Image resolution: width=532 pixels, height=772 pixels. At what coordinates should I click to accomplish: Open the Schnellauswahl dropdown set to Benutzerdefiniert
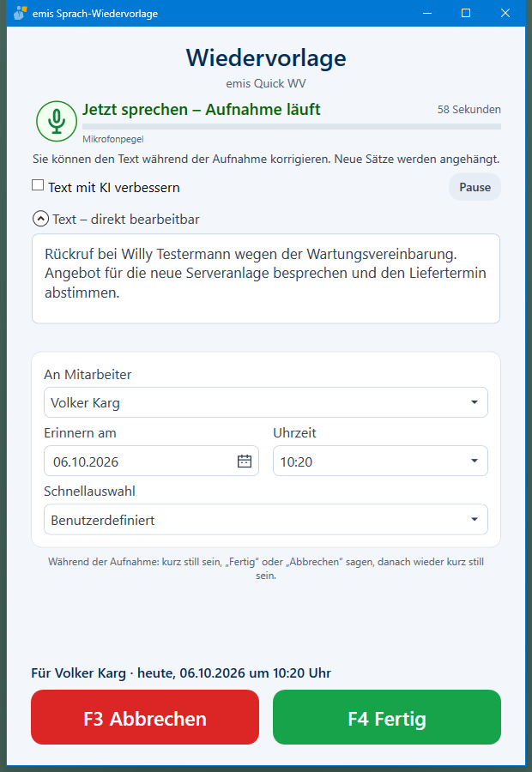tap(266, 520)
